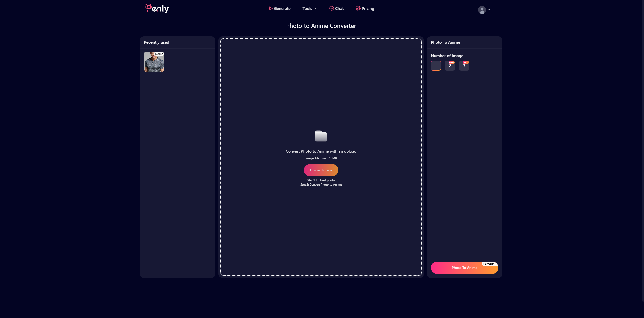This screenshot has width=644, height=318.
Task: Select image count option 3 PRO
Action: pyautogui.click(x=464, y=66)
